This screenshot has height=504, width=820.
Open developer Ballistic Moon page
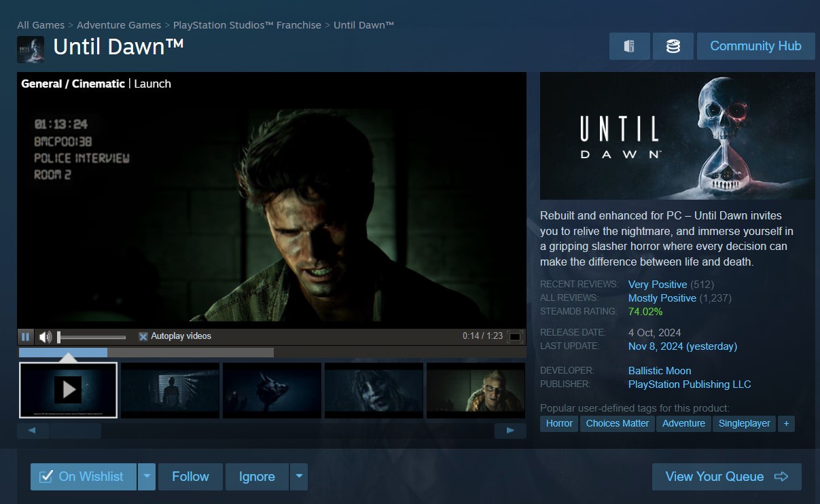[660, 371]
